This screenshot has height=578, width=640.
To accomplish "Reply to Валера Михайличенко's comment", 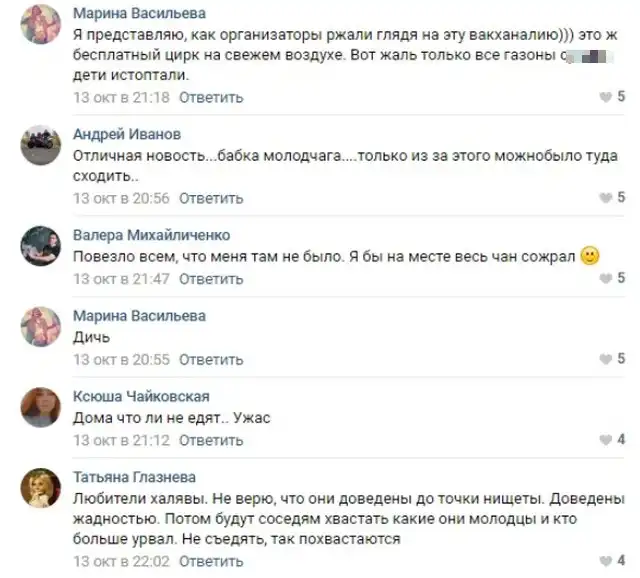I will tap(211, 279).
